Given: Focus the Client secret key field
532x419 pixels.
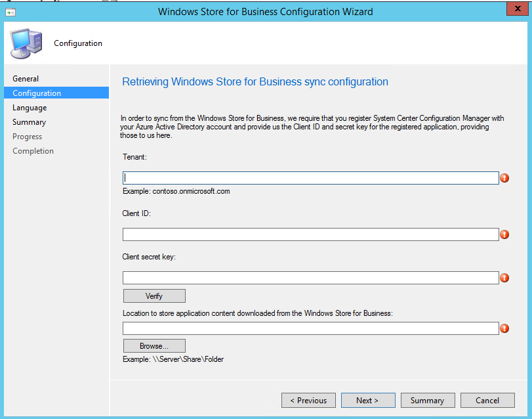Looking at the screenshot, I should [x=310, y=278].
